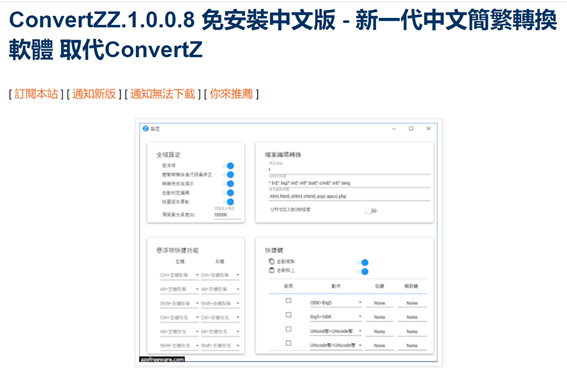This screenshot has width=567, height=368.
Task: Click the field listing .htm|.html|.shtm extensions
Action: coord(349,196)
